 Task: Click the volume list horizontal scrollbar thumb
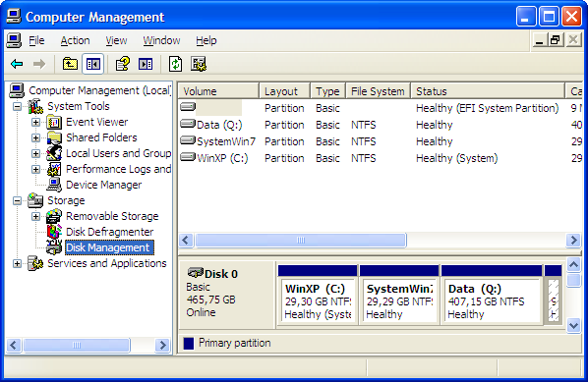301,240
